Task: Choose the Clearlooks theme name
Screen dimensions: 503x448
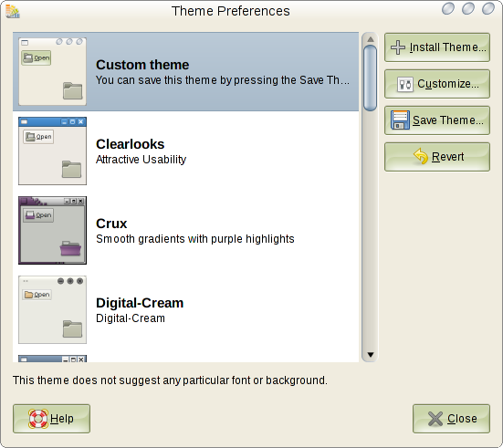Action: click(130, 144)
